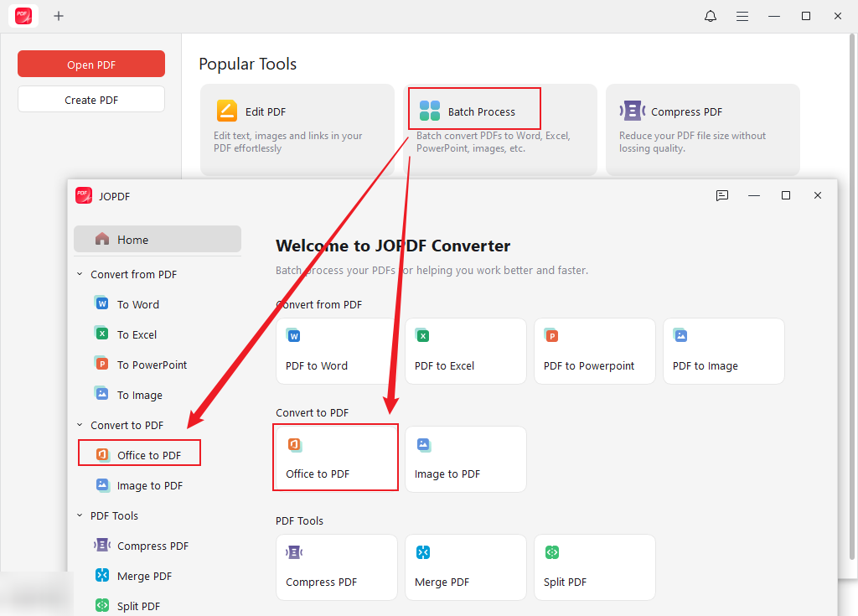The width and height of the screenshot is (858, 616).
Task: Click the Edit PDF pencil icon
Action: pyautogui.click(x=225, y=110)
